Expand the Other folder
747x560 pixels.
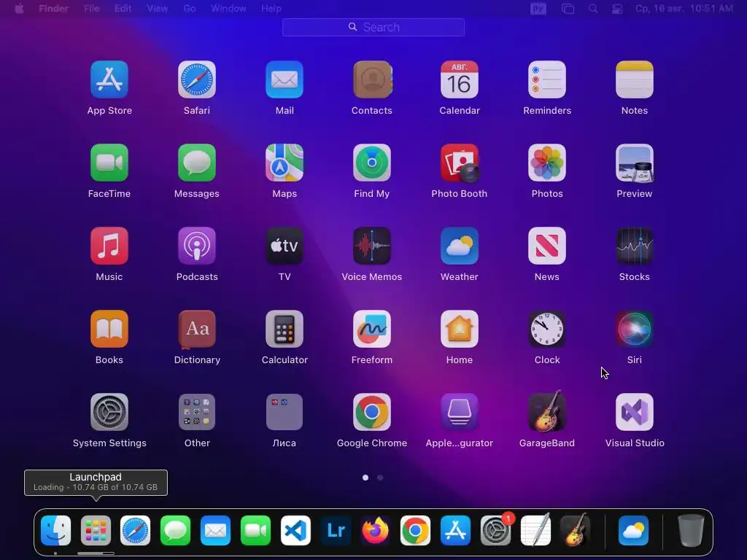197,412
